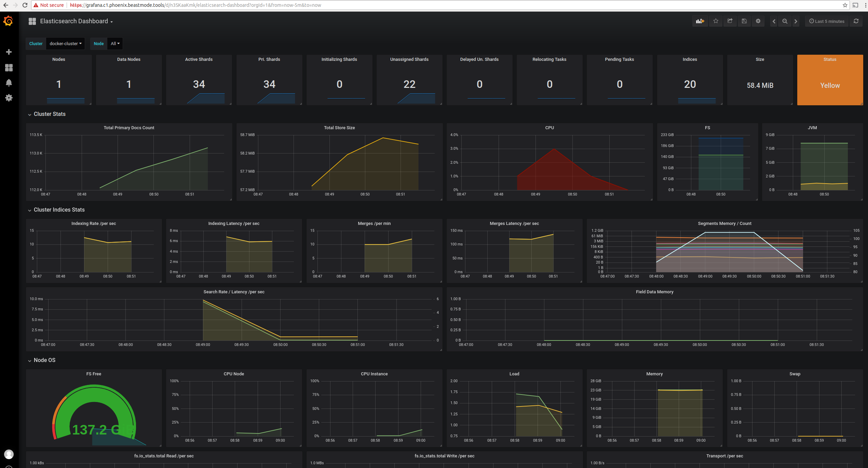Open dashboard settings cog in top bar
Image resolution: width=868 pixels, height=468 pixels.
758,21
